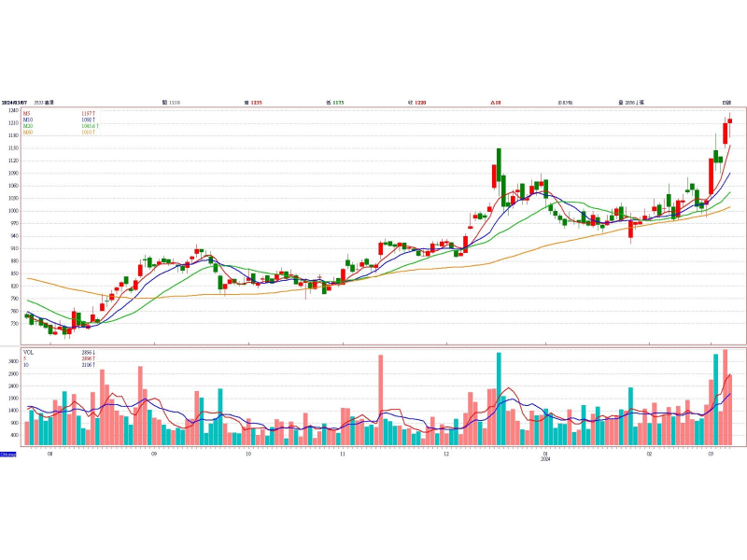Click the CMoney logo at bottom left
Viewport: 747px width, 560px height.
[7, 454]
